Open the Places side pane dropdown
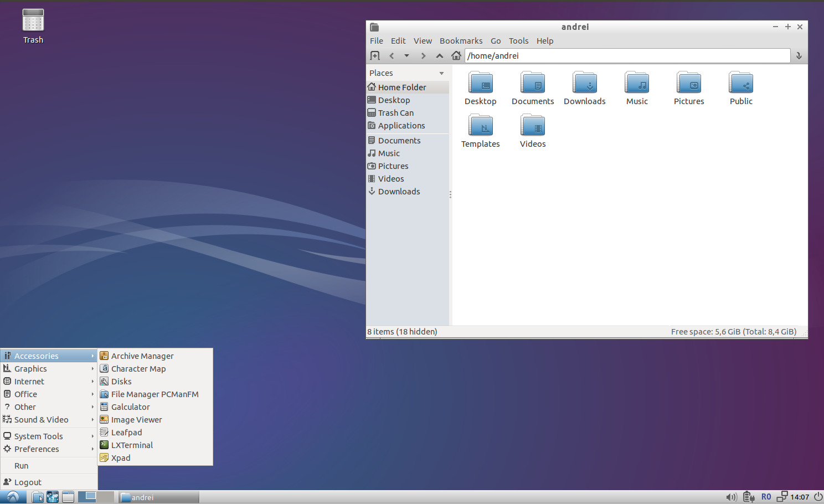The height and width of the screenshot is (504, 824). [x=441, y=73]
